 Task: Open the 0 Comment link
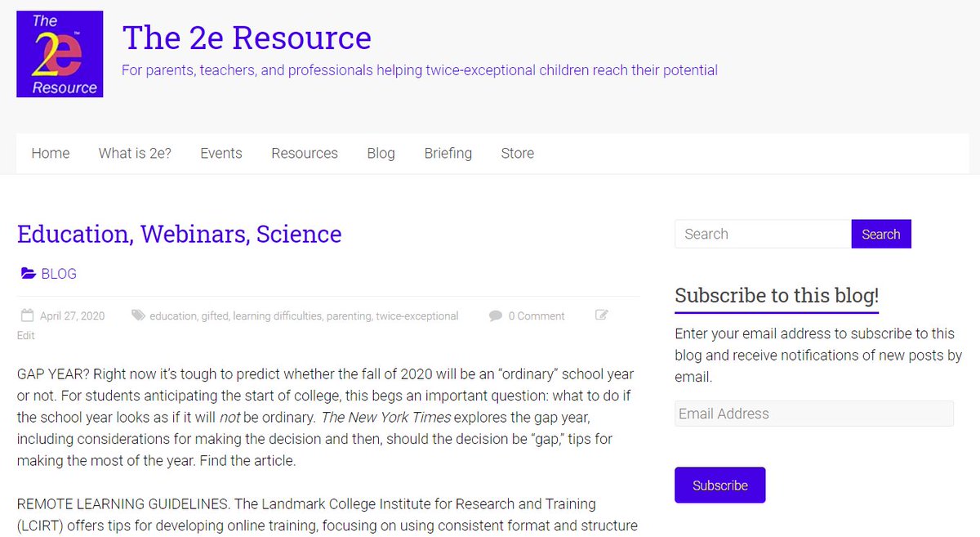point(537,315)
